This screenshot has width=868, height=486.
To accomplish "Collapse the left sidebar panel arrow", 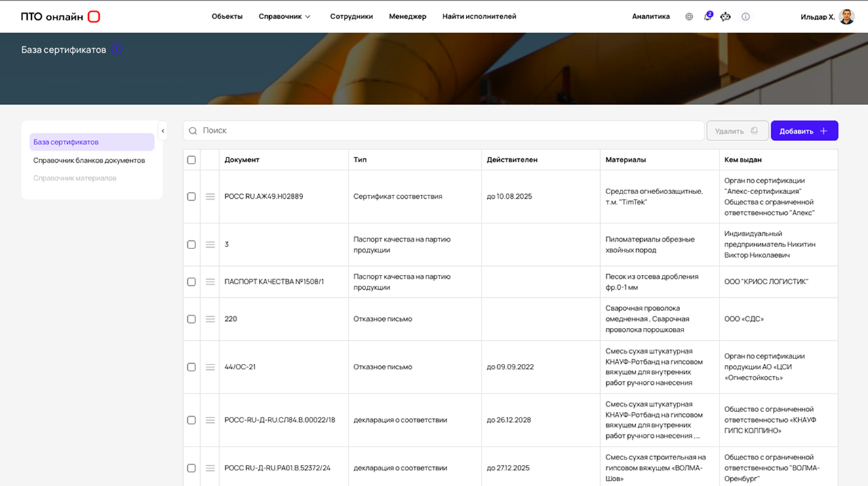I will point(163,130).
